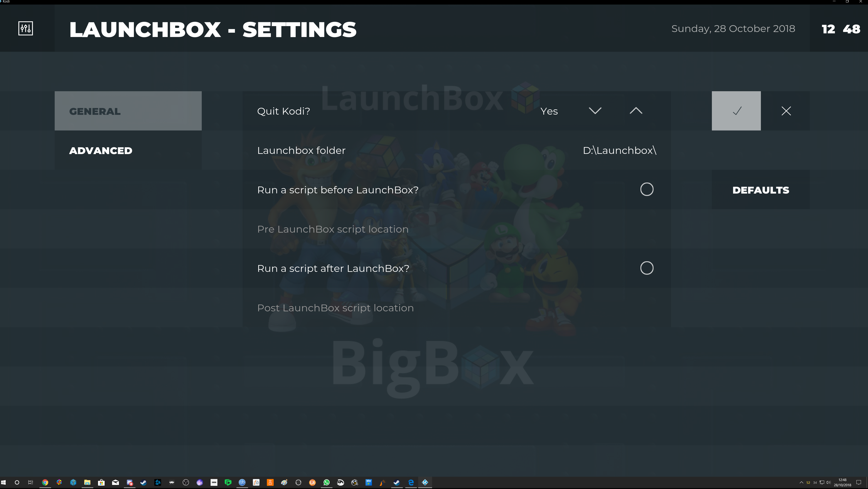Open the purple CH taskbar icon
Image resolution: width=868 pixels, height=489 pixels.
pyautogui.click(x=200, y=482)
